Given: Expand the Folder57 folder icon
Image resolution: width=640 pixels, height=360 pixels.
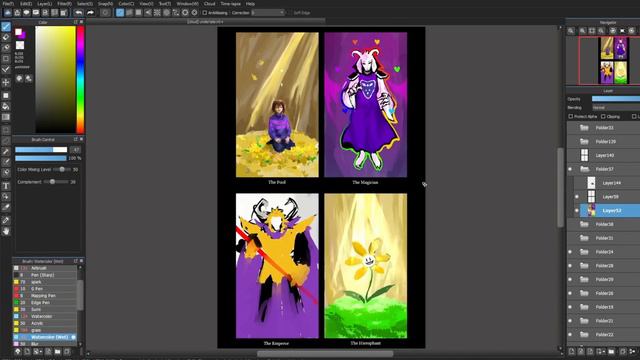Looking at the screenshot, I should pos(584,169).
